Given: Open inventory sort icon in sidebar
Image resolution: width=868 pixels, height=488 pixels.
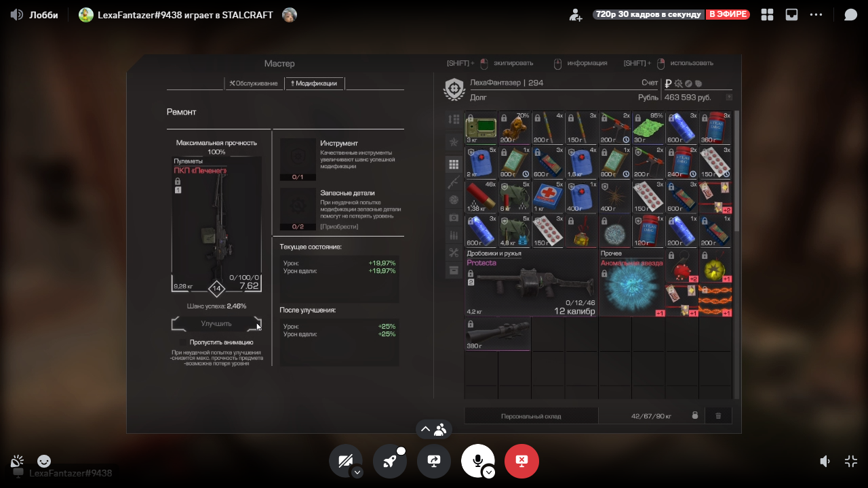Looking at the screenshot, I should point(454,119).
